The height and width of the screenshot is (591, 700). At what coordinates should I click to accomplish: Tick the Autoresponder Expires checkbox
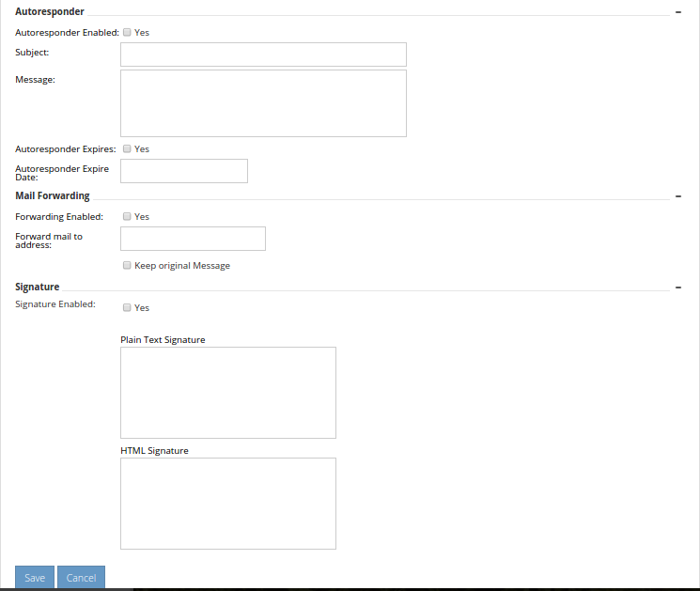[127, 148]
